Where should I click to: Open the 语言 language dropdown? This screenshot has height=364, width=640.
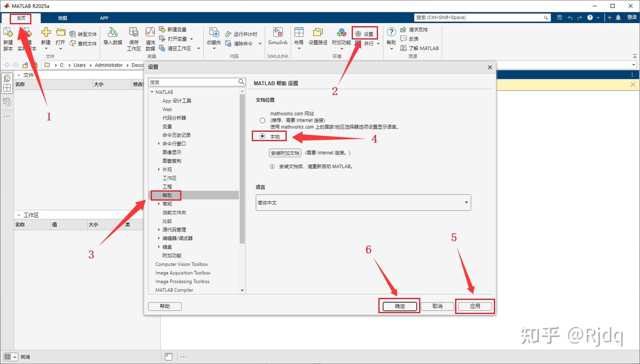coord(466,202)
